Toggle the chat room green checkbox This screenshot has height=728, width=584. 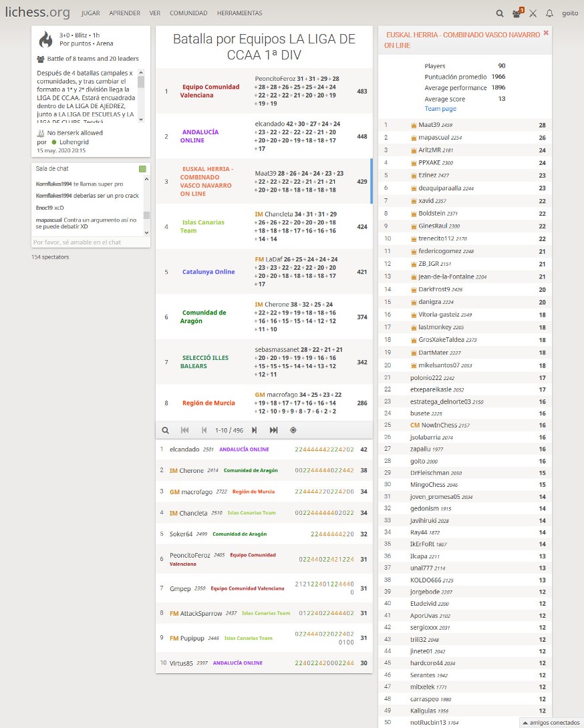point(142,169)
